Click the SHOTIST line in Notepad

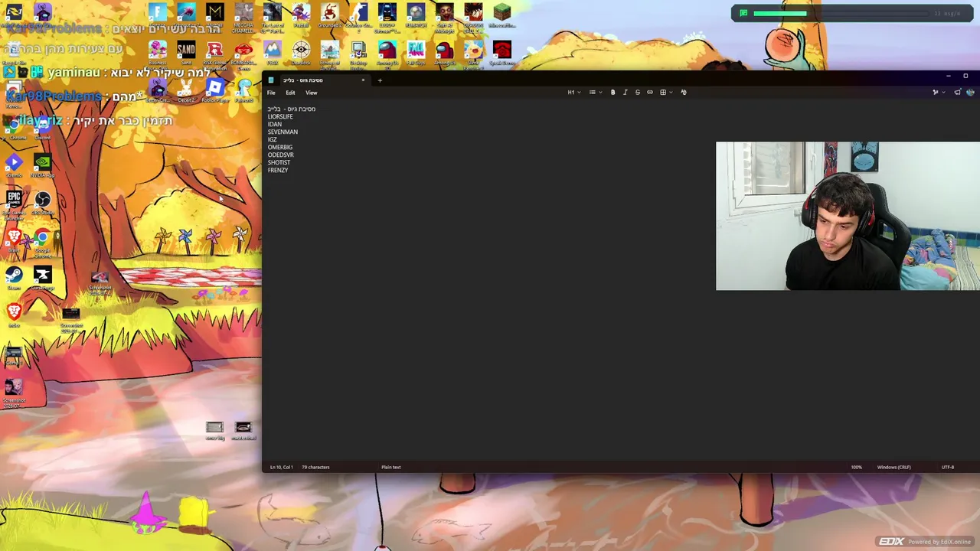[x=279, y=162]
